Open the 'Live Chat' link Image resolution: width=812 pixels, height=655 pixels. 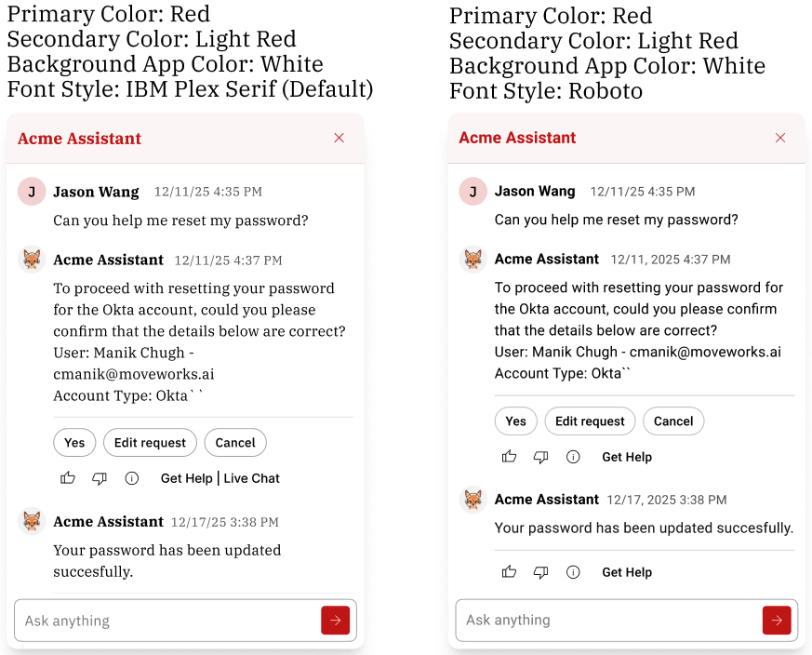click(251, 478)
